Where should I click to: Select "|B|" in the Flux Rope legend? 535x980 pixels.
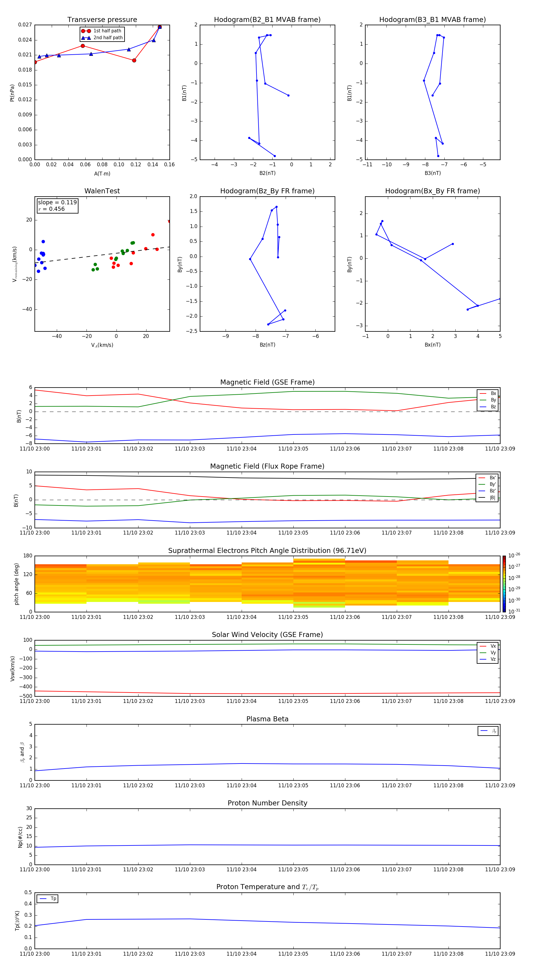click(487, 498)
